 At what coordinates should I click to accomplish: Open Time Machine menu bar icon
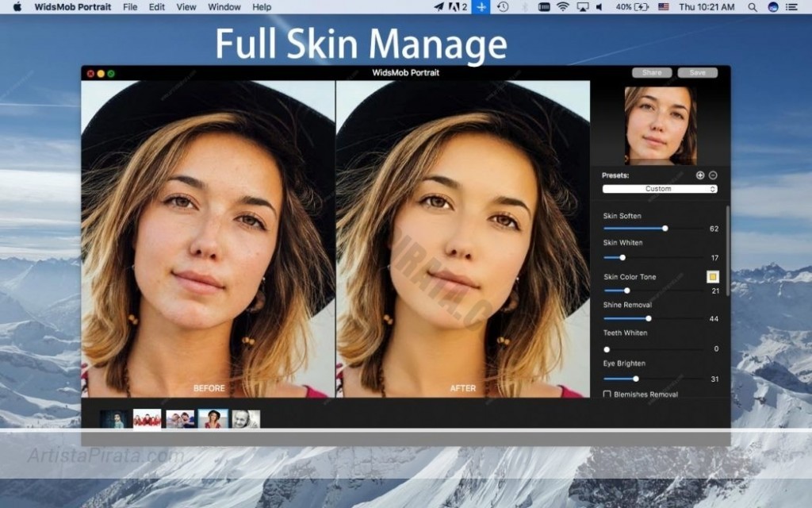[x=503, y=7]
